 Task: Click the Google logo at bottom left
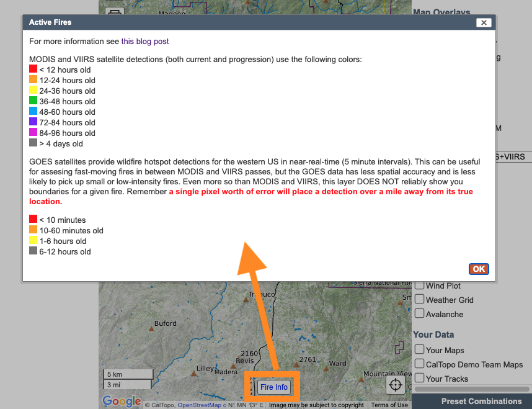122,401
